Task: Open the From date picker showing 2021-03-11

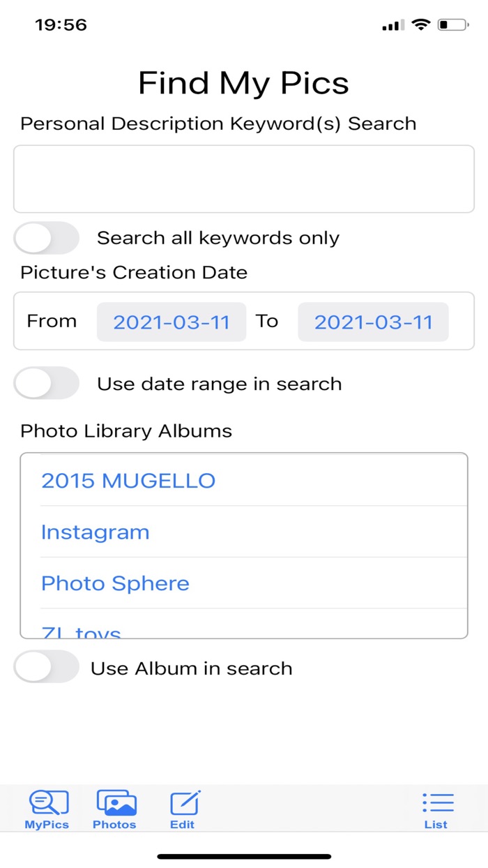Action: 171,321
